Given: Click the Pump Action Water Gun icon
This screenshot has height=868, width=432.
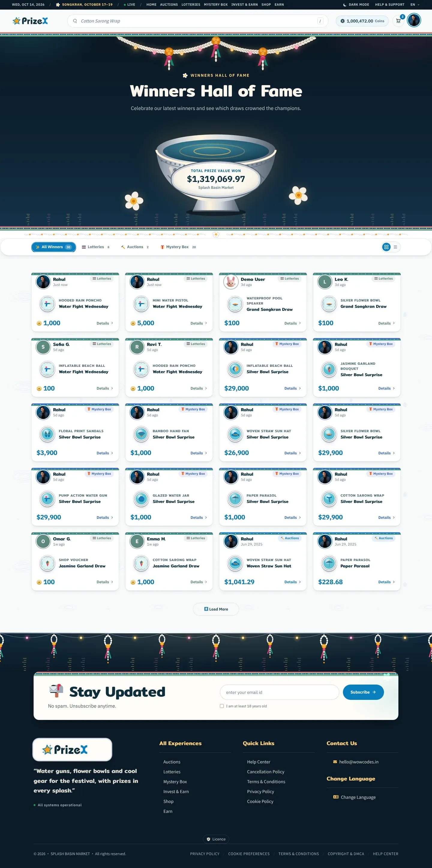Looking at the screenshot, I should click(x=47, y=499).
